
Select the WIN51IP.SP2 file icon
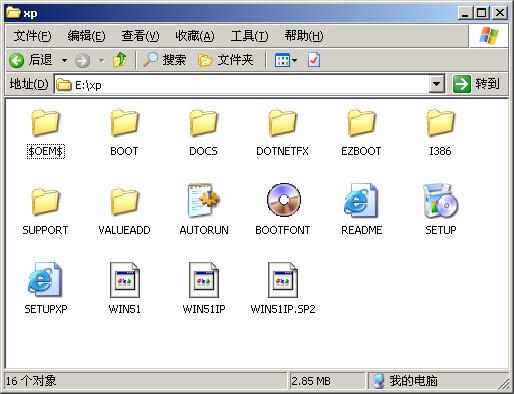click(x=283, y=280)
